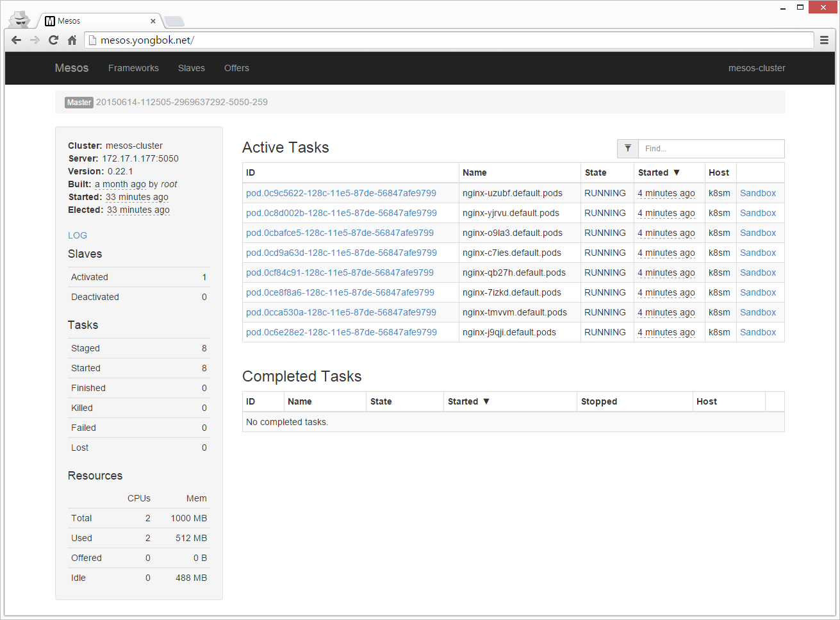Open task pod.0c8d002b-128c-11e5-87de-56847afe9799
The height and width of the screenshot is (620, 840).
(x=342, y=213)
